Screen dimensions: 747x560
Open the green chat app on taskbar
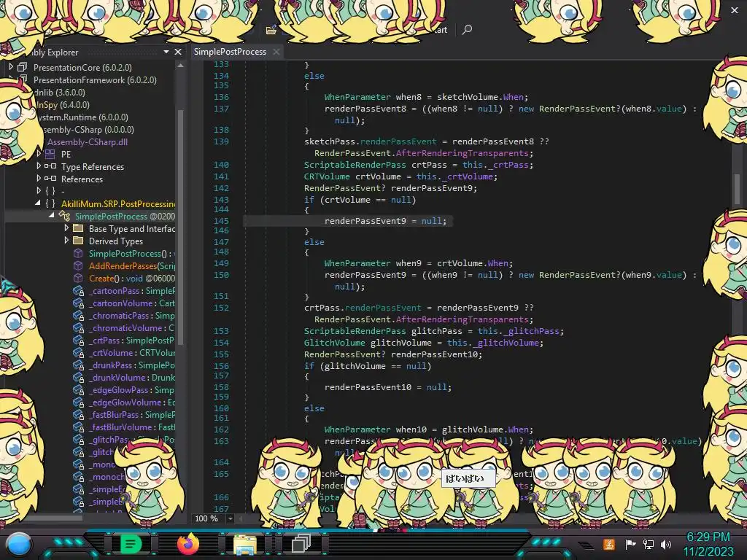[131, 544]
